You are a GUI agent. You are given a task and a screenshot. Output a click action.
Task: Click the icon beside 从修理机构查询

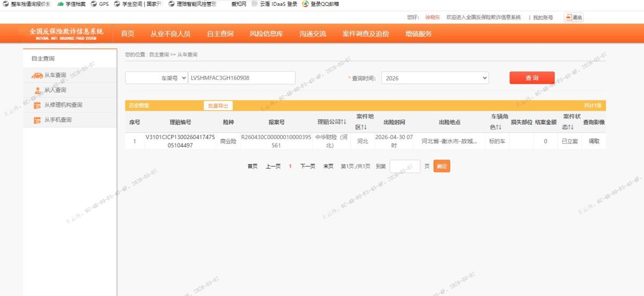click(37, 105)
